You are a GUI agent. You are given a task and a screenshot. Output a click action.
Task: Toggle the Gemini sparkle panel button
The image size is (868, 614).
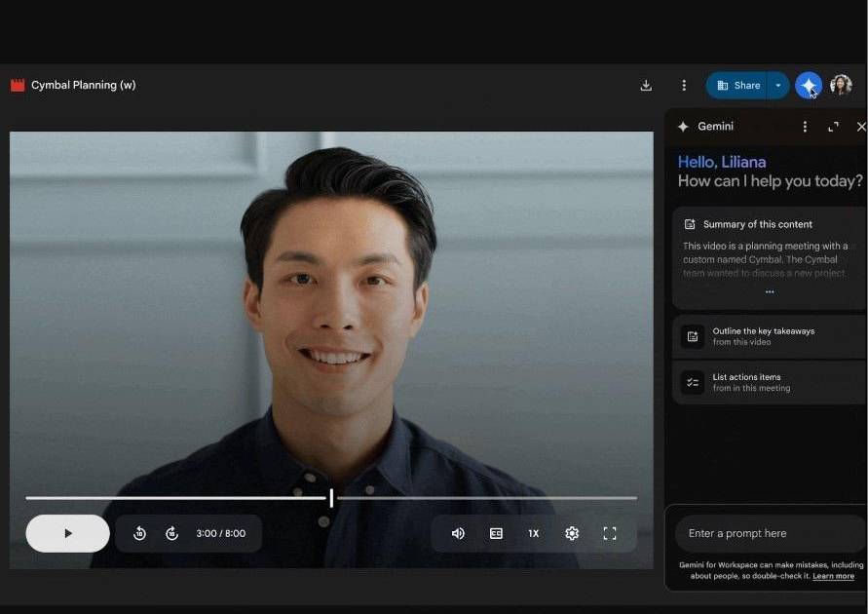(808, 86)
